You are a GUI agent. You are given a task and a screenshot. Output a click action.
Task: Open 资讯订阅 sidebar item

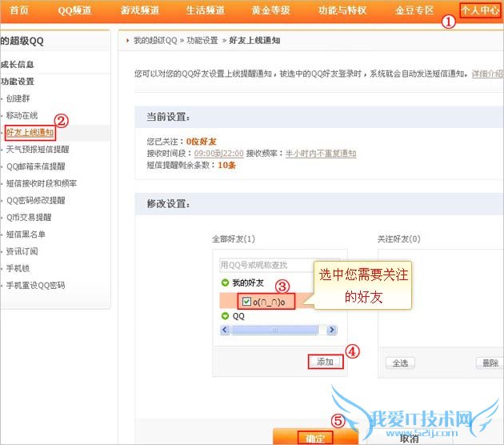tap(22, 251)
